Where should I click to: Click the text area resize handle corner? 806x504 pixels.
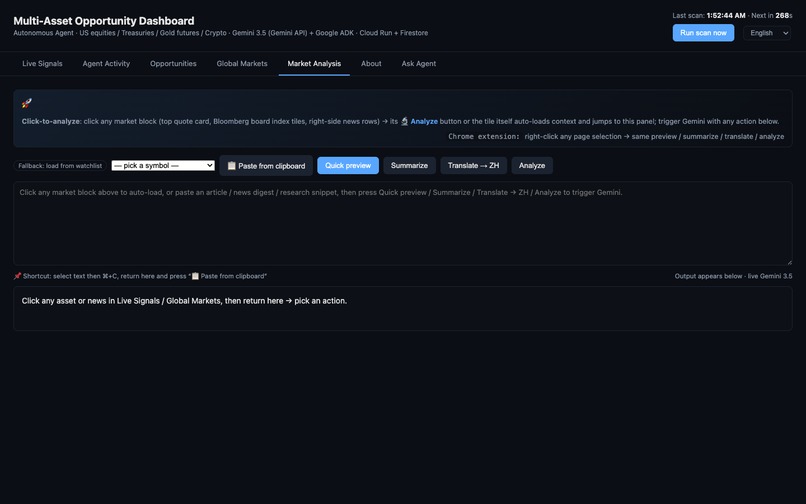tap(789, 262)
